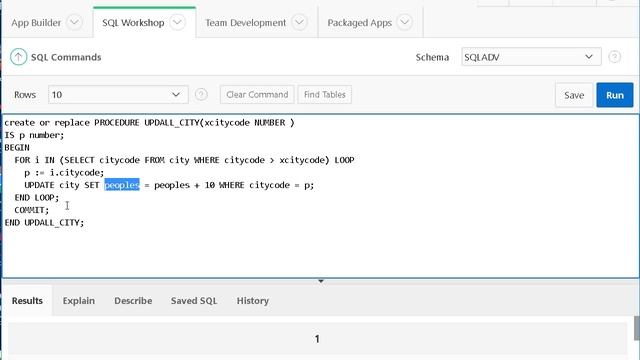Open the Schema SQLADV dropdown
Viewport: 640px width, 360px height.
(531, 57)
